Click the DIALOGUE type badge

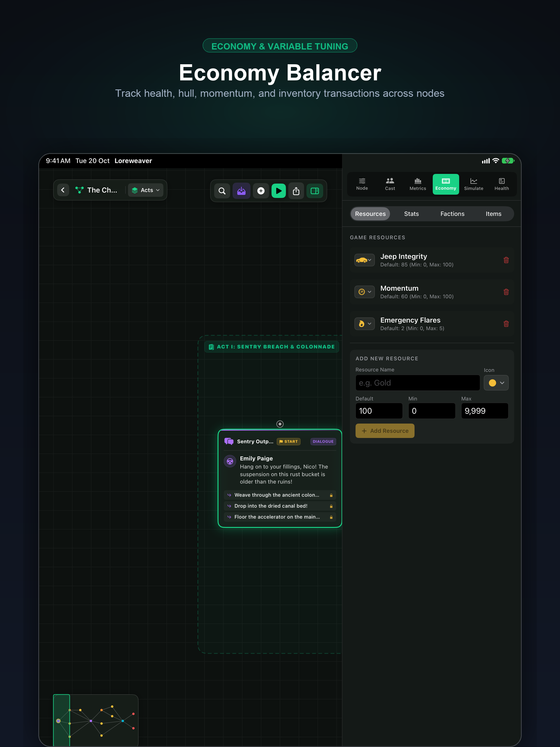tap(323, 441)
